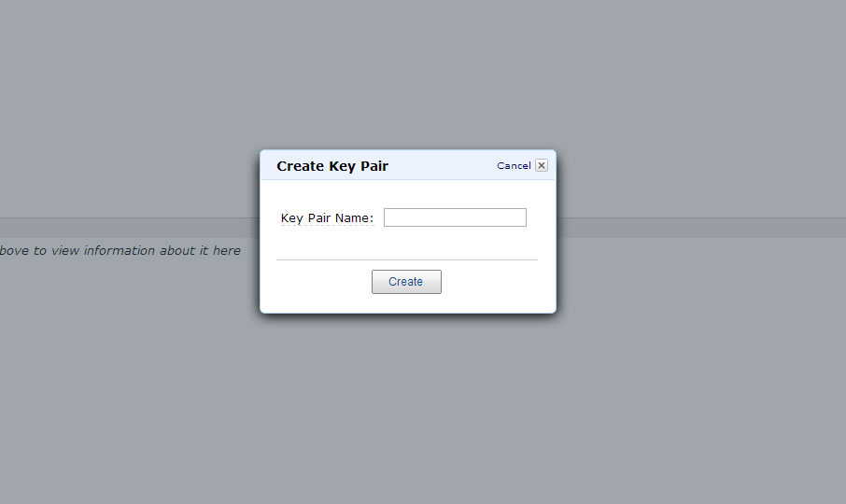Click the bold Create Key Pair heading
Screen dimensions: 846x504
pyautogui.click(x=332, y=166)
